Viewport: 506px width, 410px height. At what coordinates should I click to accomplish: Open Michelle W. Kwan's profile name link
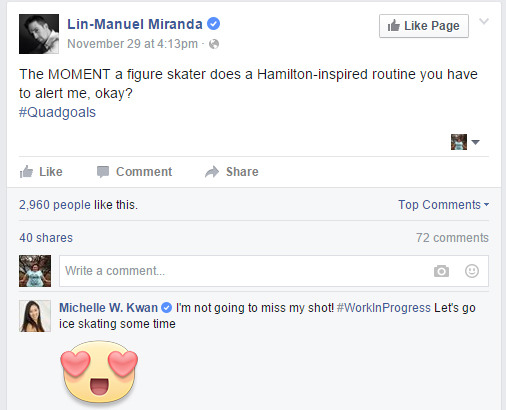pyautogui.click(x=108, y=308)
